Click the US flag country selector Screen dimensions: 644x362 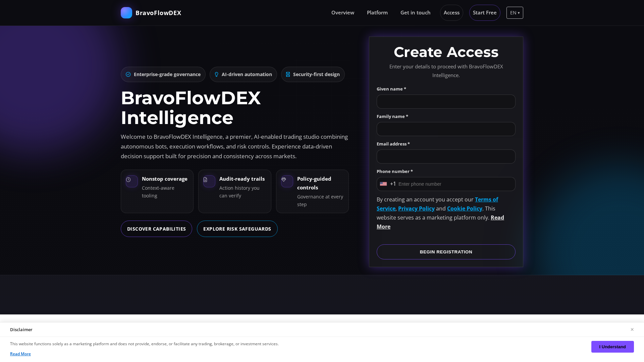pyautogui.click(x=383, y=184)
